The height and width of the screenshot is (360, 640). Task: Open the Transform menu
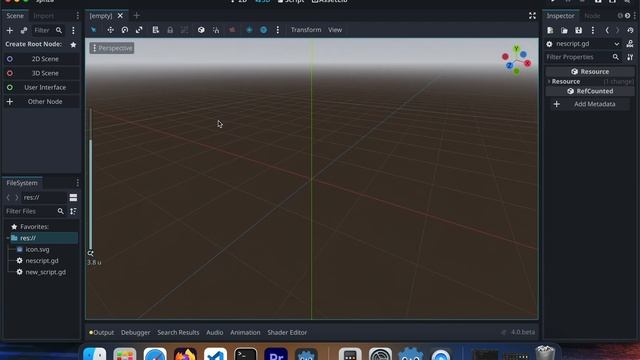point(306,30)
